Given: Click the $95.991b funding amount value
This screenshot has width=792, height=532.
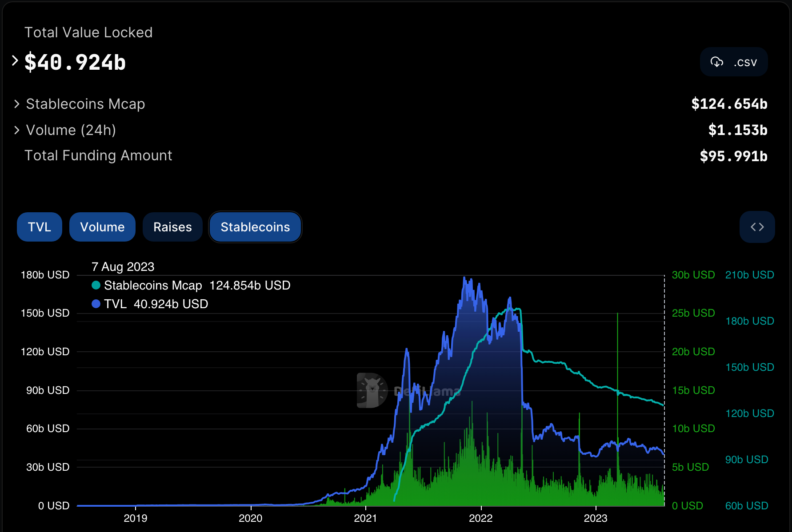Looking at the screenshot, I should coord(734,156).
